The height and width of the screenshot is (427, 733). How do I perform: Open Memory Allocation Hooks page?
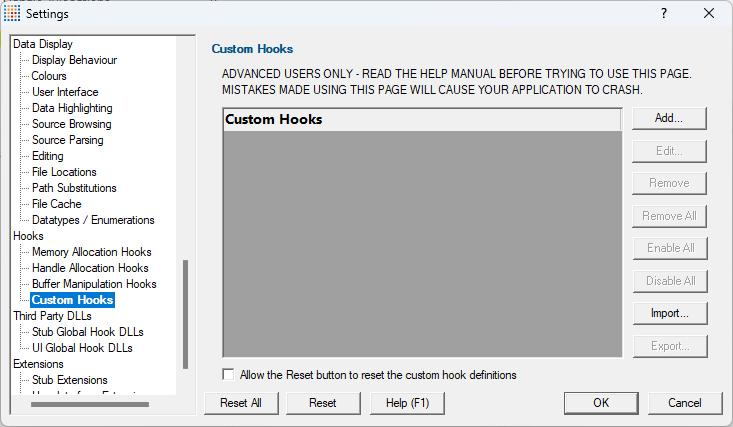click(x=92, y=252)
